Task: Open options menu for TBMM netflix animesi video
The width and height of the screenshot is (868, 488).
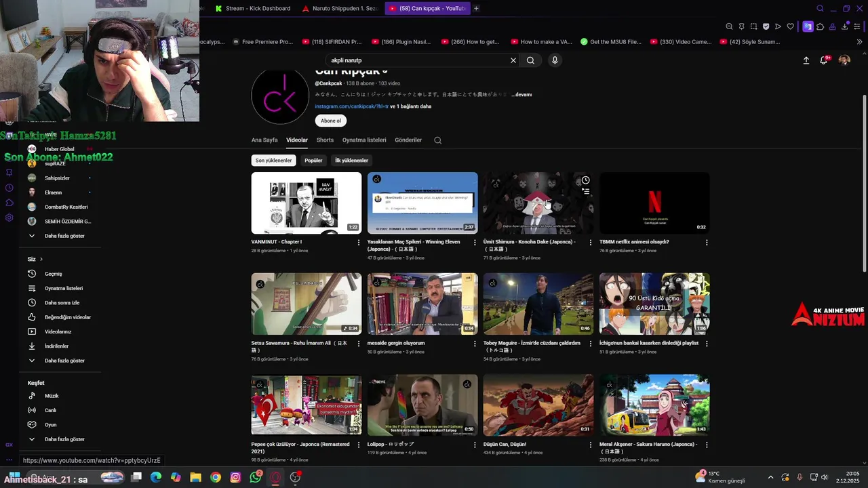Action: (707, 242)
